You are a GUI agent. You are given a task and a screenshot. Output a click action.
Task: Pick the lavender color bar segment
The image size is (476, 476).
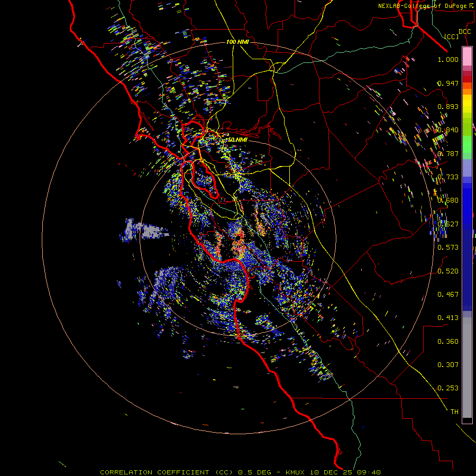tap(467, 168)
